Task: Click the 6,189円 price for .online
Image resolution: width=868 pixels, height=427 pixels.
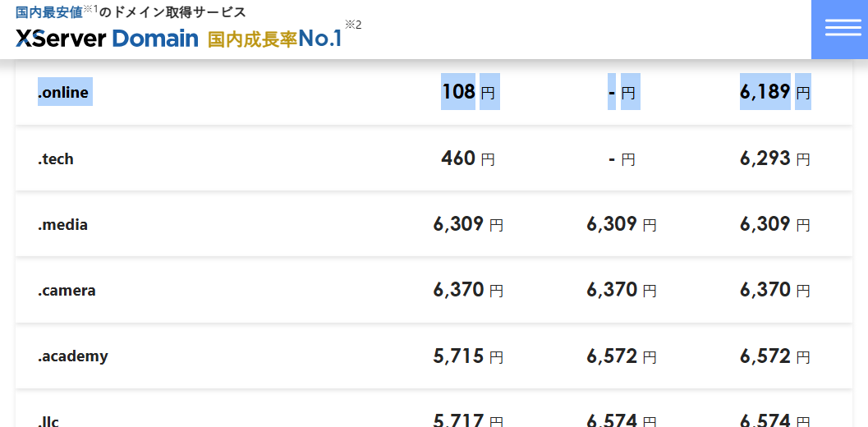Action: (x=774, y=92)
